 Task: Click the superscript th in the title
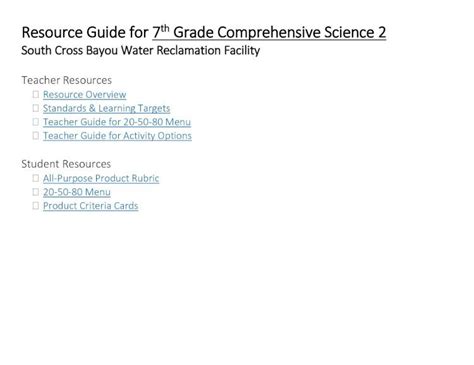coord(165,29)
